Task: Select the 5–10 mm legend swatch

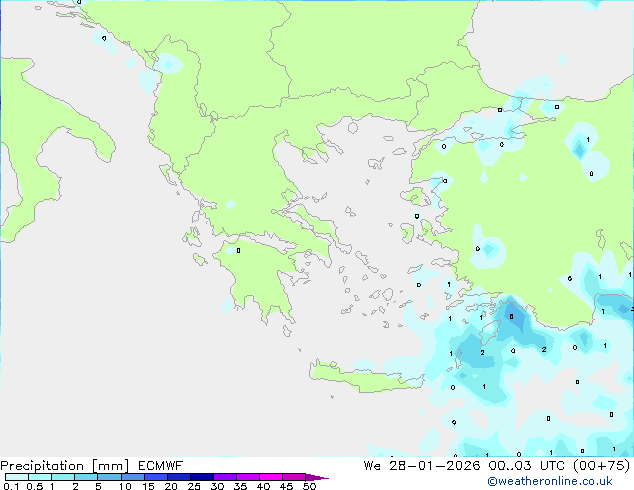Action: [x=109, y=477]
